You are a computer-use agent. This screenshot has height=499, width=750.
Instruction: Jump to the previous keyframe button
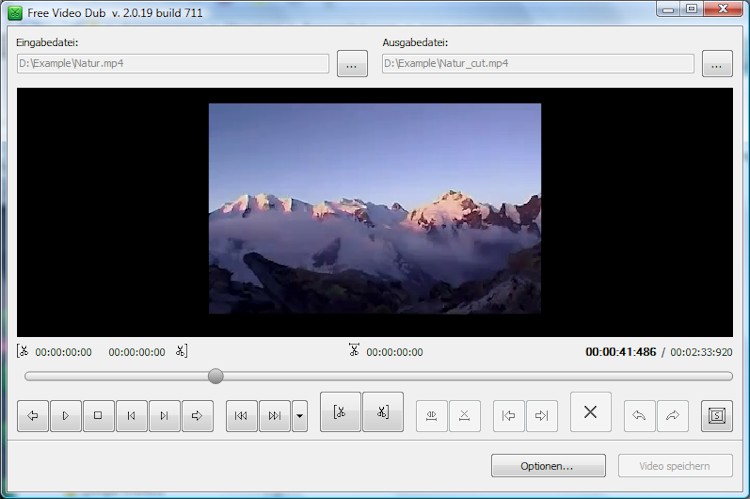click(242, 416)
